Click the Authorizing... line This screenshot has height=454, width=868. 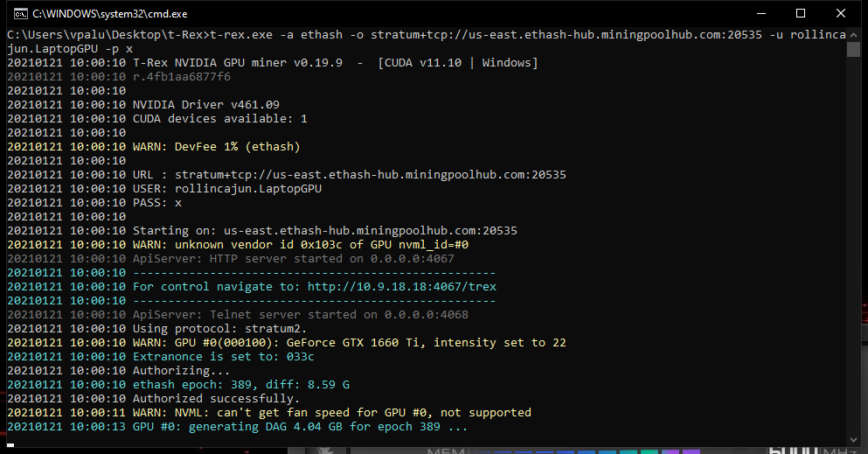(119, 370)
